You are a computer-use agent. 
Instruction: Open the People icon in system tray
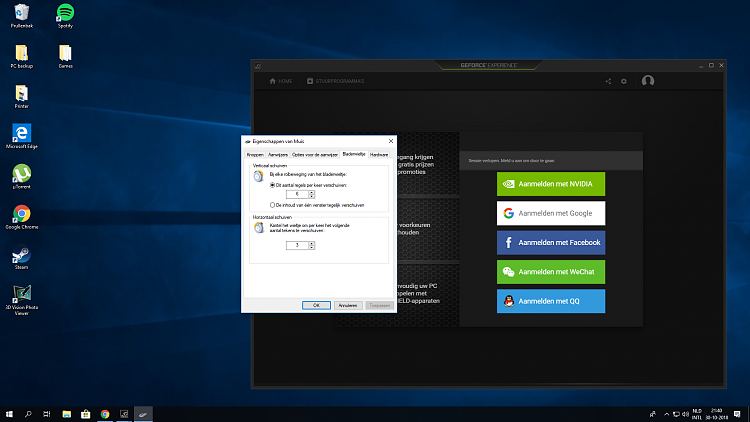click(652, 414)
